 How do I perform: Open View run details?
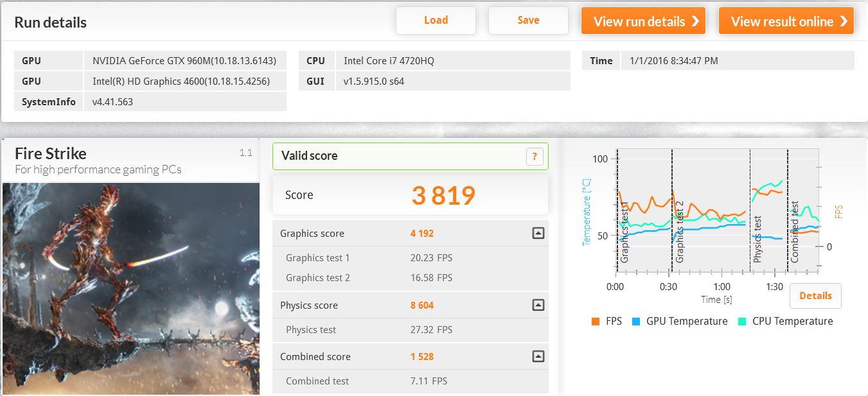643,21
